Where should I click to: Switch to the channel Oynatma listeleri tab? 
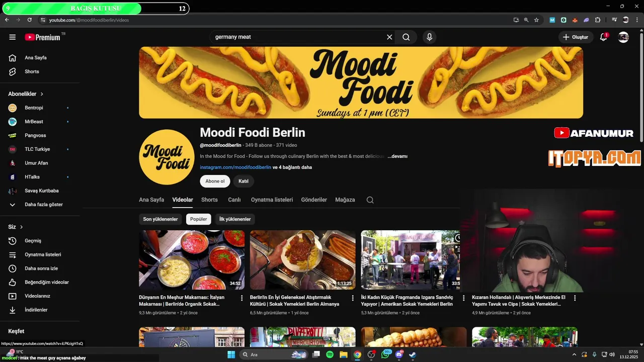[x=272, y=200]
